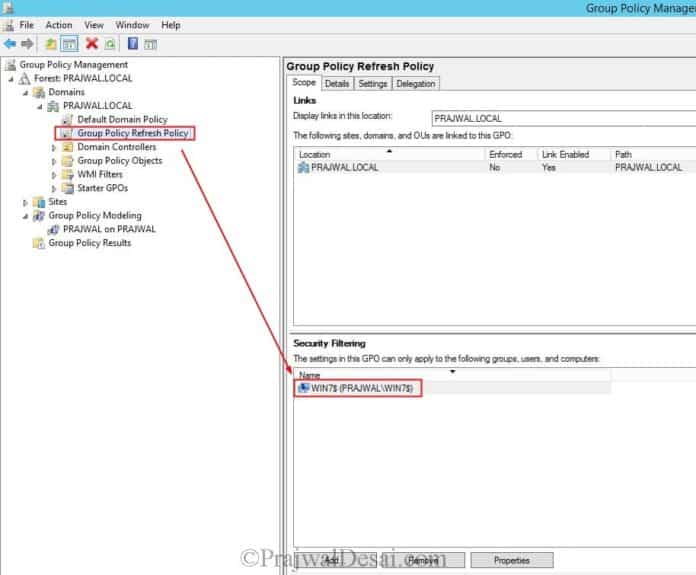Click the Add button under Security Filtering
Image resolution: width=696 pixels, height=575 pixels.
pyautogui.click(x=335, y=560)
